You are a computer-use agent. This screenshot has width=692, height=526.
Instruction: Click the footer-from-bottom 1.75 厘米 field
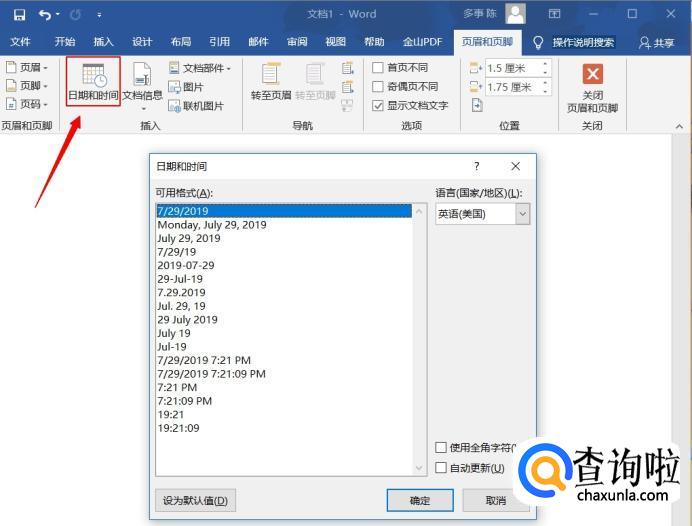513,87
